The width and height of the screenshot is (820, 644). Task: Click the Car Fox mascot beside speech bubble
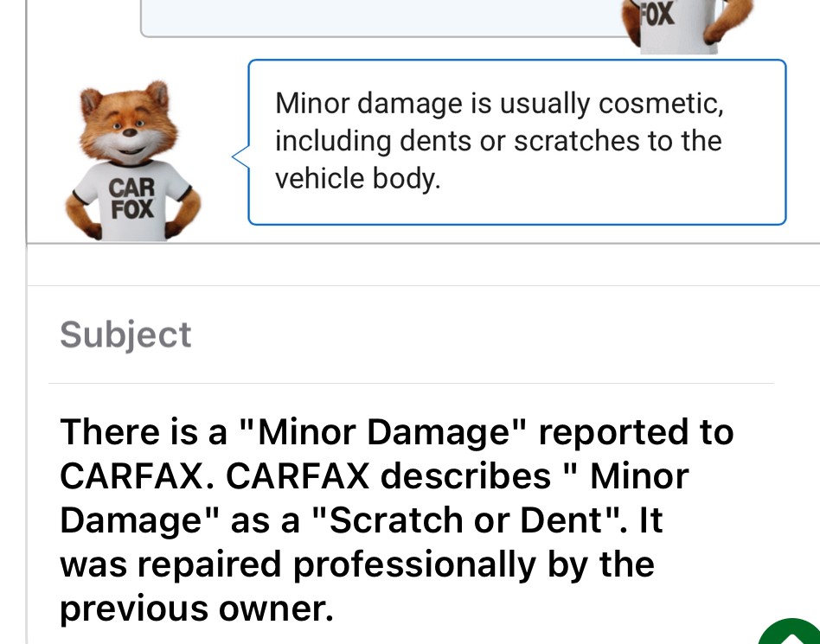pyautogui.click(x=133, y=161)
